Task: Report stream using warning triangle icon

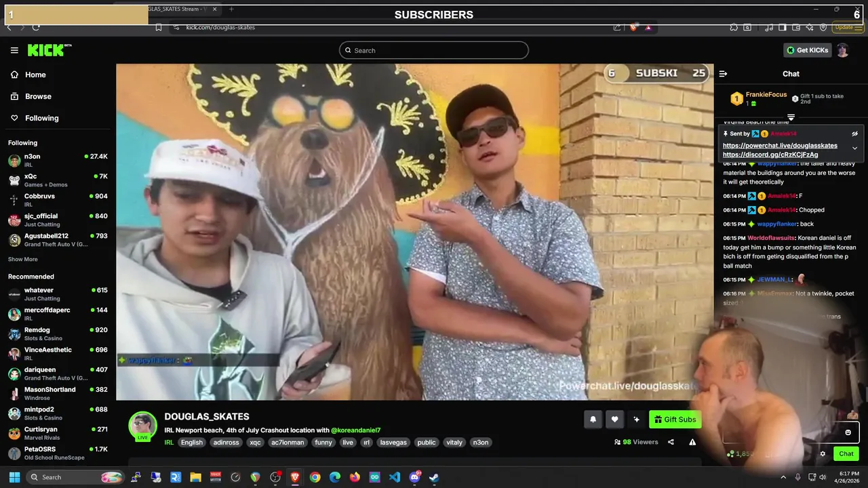Action: pyautogui.click(x=692, y=442)
